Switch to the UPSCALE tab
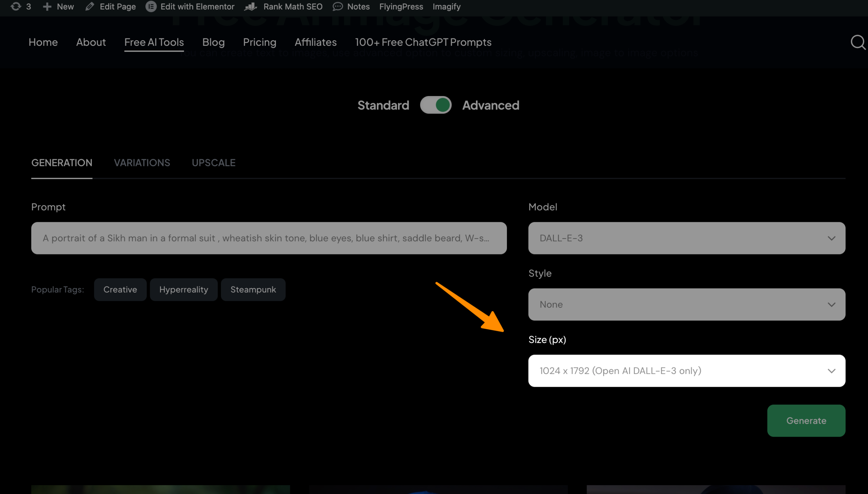Image resolution: width=868 pixels, height=494 pixels. 213,163
